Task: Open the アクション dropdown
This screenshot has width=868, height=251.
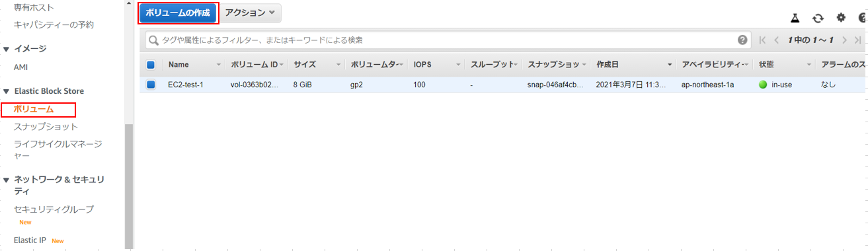Action: coord(250,13)
